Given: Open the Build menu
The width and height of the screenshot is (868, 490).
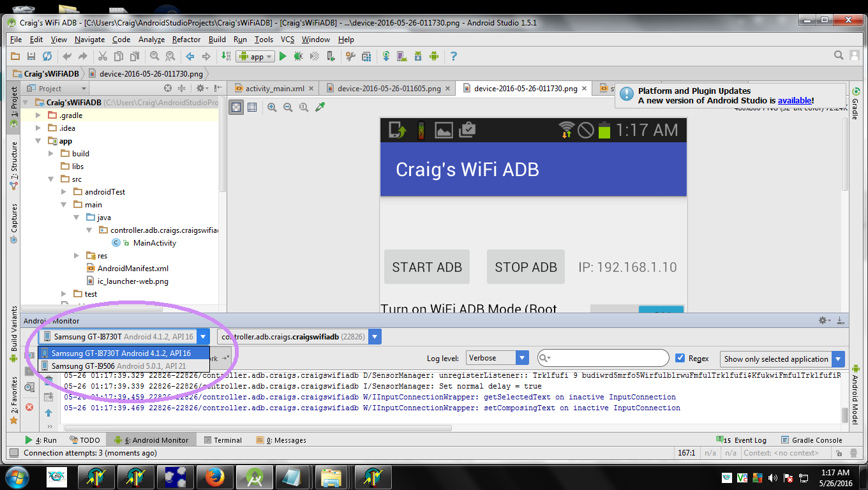Looking at the screenshot, I should coord(217,40).
